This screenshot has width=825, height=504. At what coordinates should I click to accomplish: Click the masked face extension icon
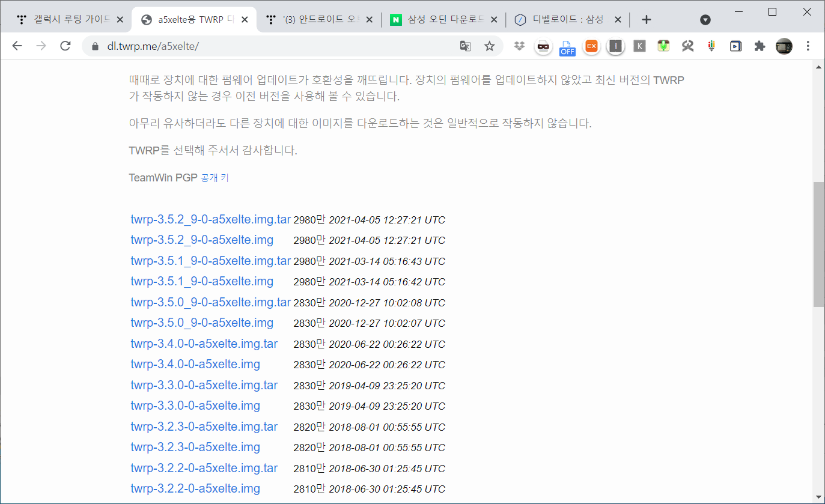point(543,46)
